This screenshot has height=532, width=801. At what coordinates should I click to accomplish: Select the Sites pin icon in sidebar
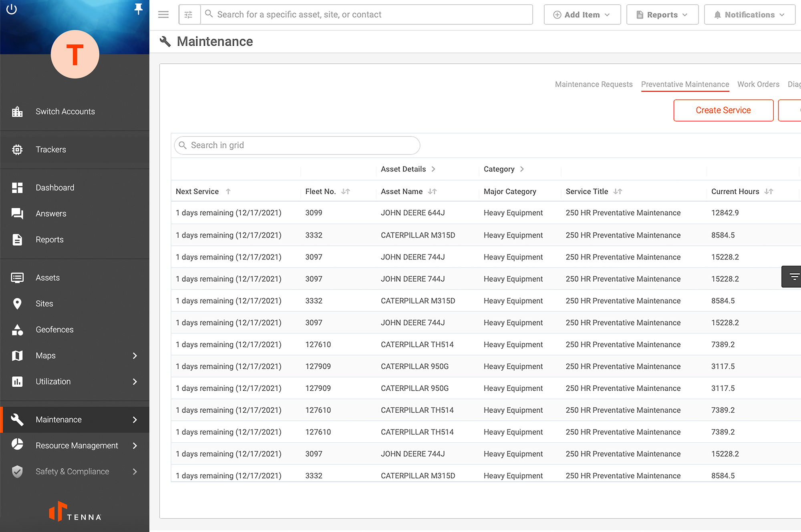[x=18, y=303]
